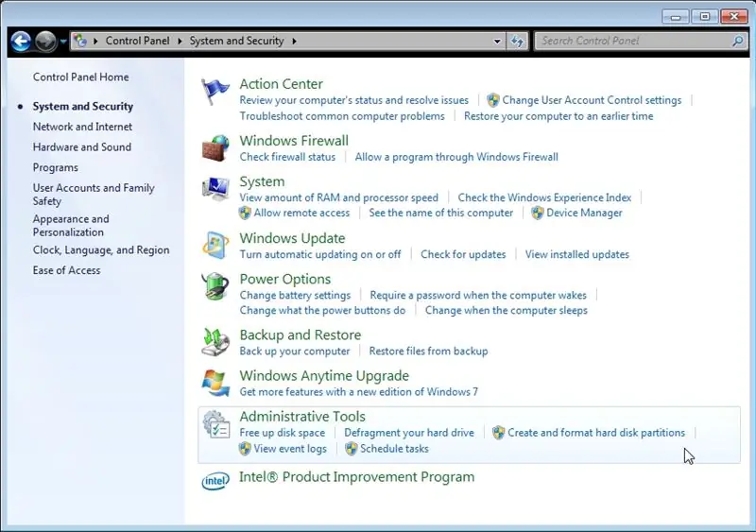
Task: Expand the arrow after System and Security breadcrumb
Action: (294, 41)
